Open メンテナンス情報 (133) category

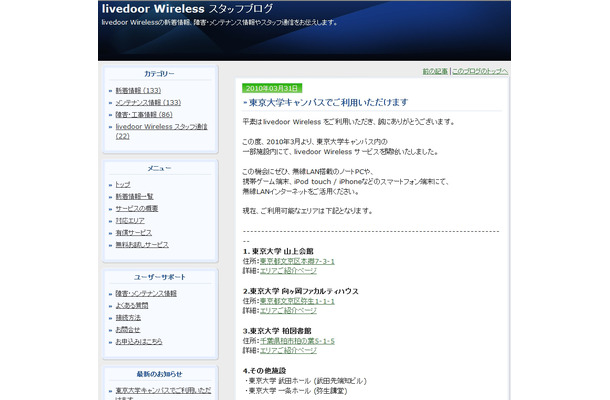[x=148, y=103]
